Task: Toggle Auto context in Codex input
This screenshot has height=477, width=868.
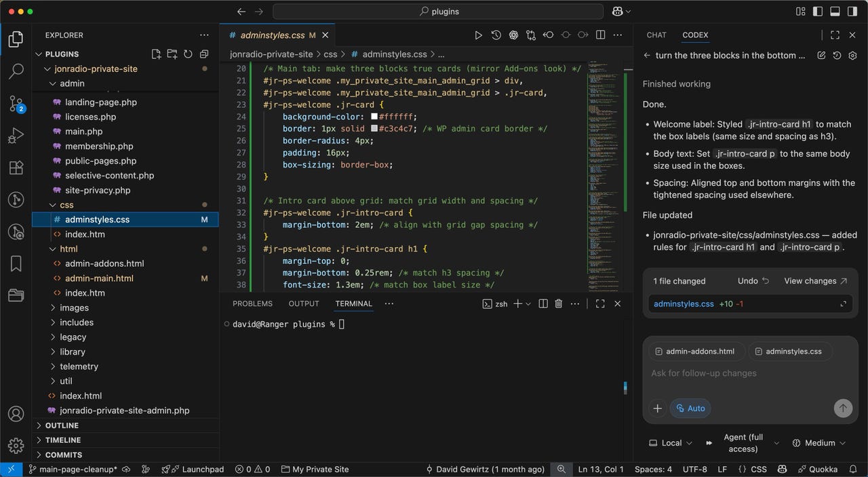Action: pos(690,408)
